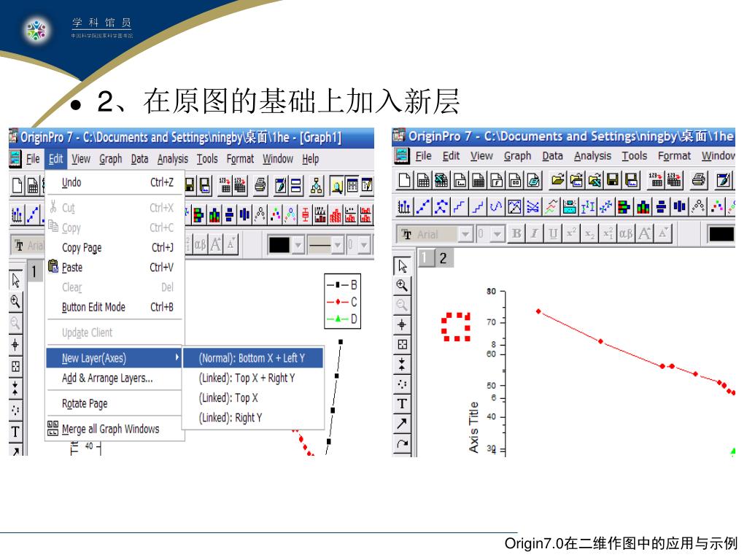Click Curved Arrow tool in the right window

coord(403,443)
